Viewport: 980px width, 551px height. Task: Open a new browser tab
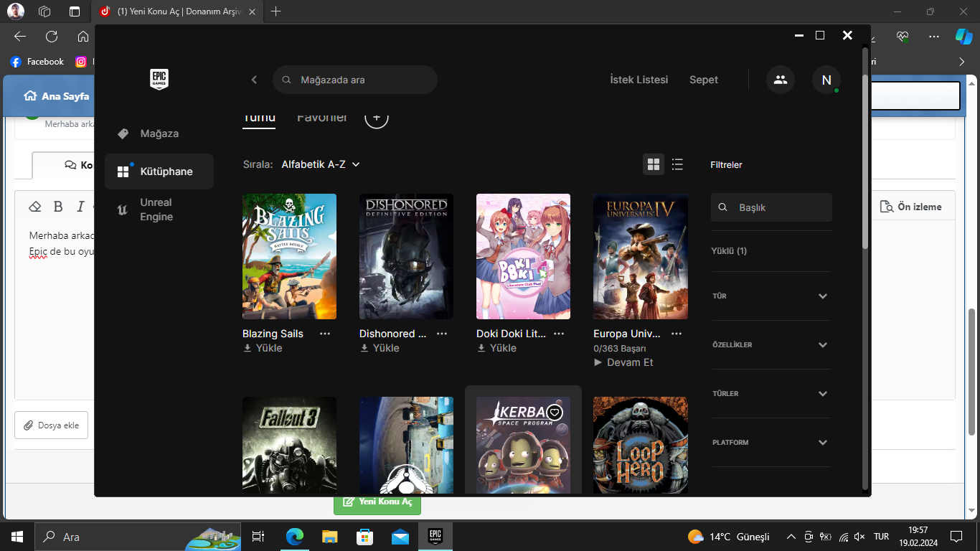(x=276, y=11)
